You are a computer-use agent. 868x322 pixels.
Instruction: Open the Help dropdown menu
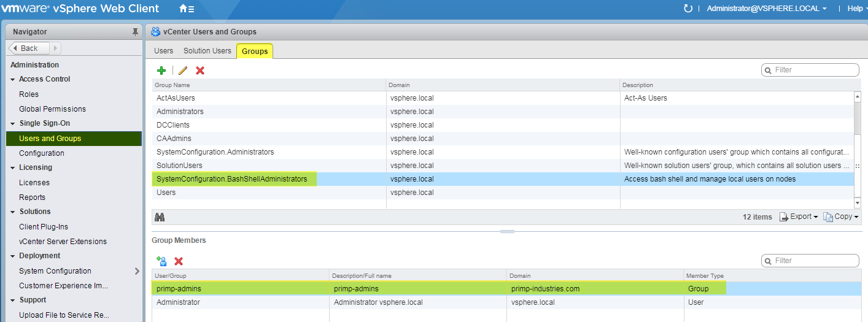[858, 9]
